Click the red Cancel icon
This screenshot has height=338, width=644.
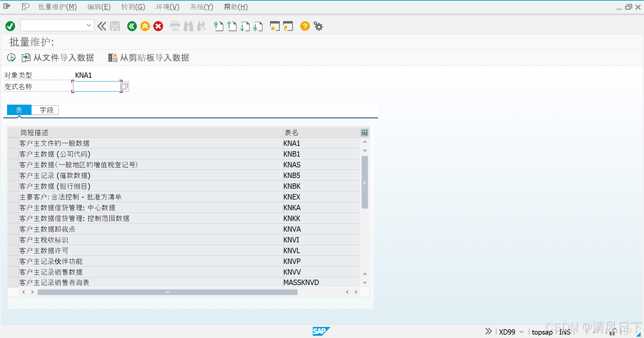[x=158, y=26]
